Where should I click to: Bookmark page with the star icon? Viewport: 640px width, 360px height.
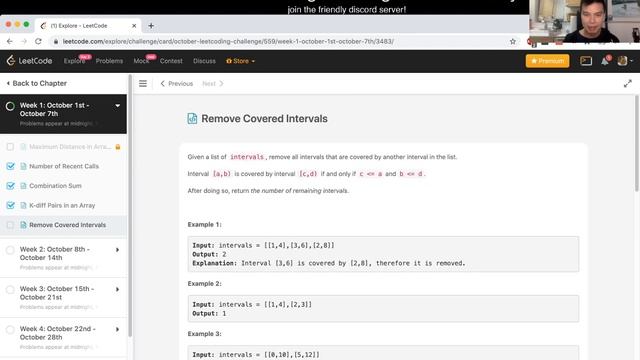click(x=513, y=41)
